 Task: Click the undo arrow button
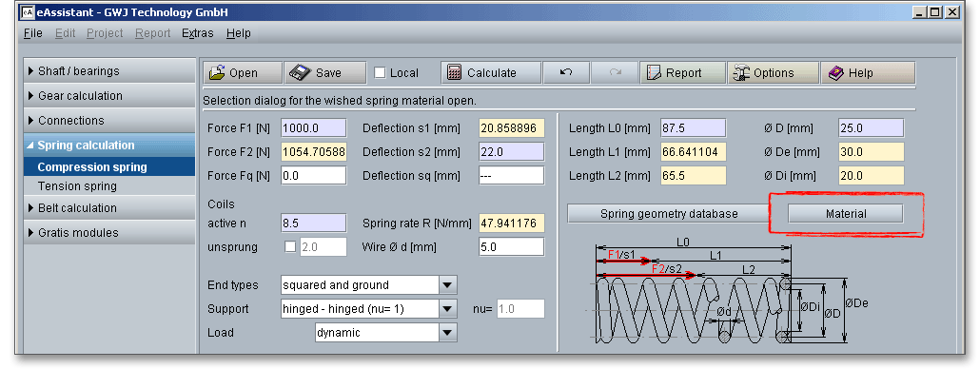click(x=566, y=73)
